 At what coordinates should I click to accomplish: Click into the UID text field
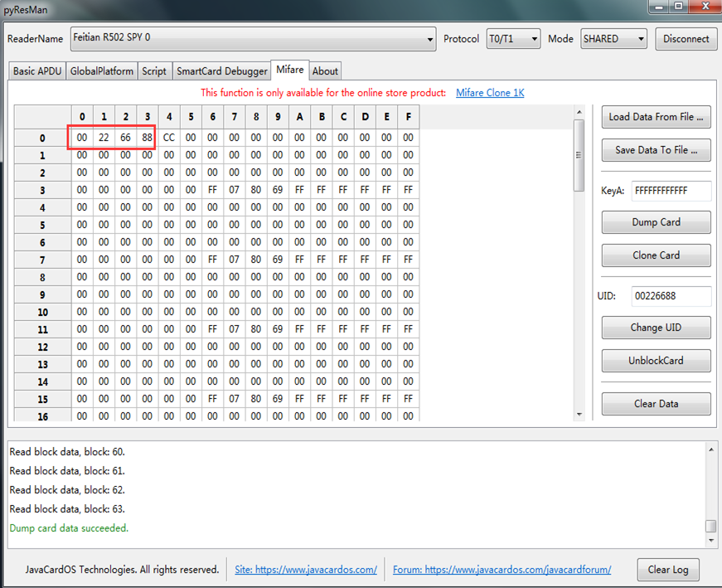(x=671, y=296)
